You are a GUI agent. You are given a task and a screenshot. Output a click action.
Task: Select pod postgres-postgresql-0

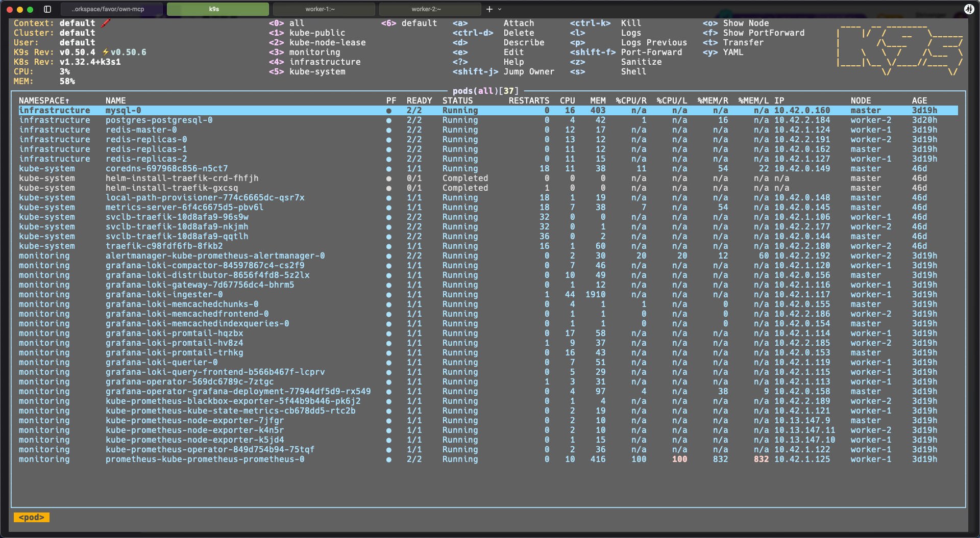pos(488,120)
